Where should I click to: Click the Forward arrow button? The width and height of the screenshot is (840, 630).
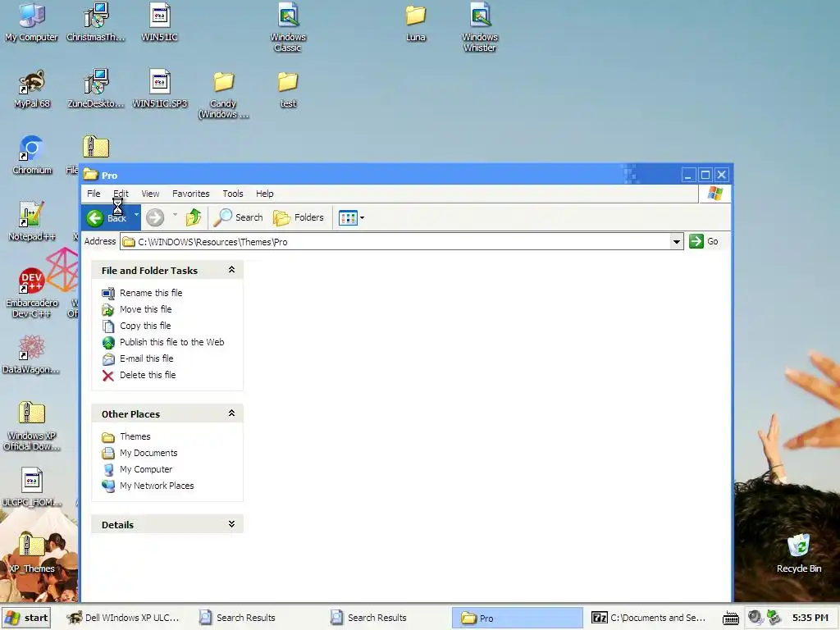(x=155, y=217)
